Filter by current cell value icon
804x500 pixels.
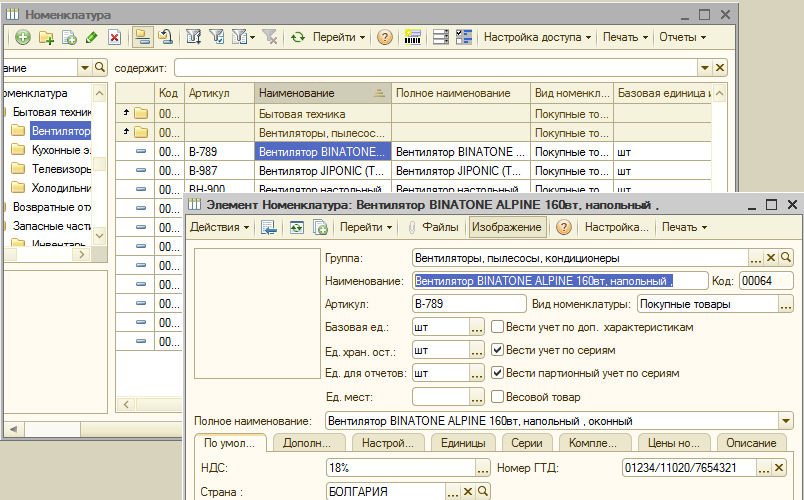click(217, 37)
